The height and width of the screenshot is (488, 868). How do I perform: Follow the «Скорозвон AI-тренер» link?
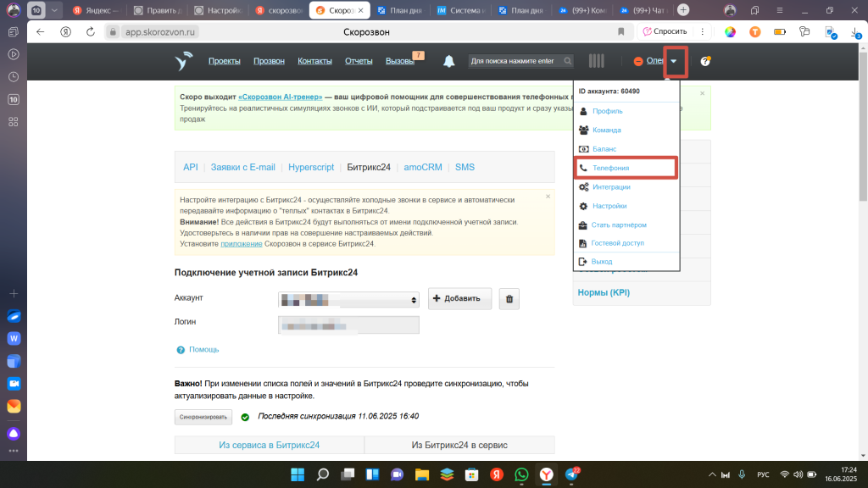tap(280, 97)
